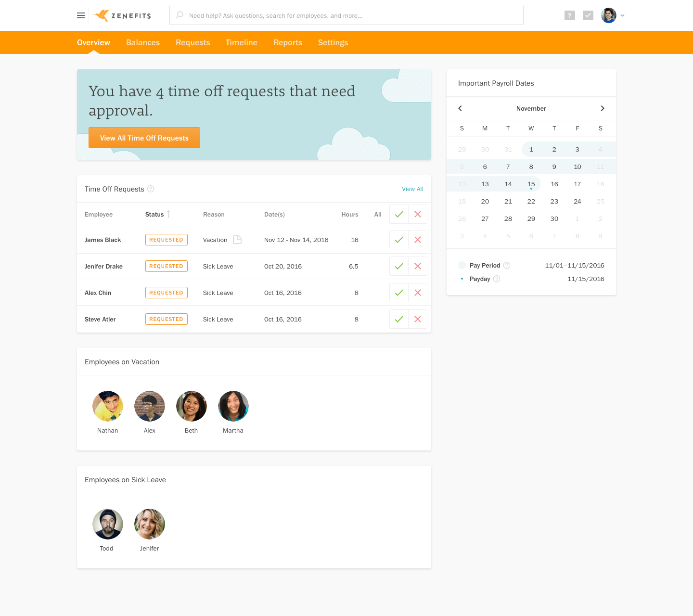Open the Reports tab

coord(288,42)
